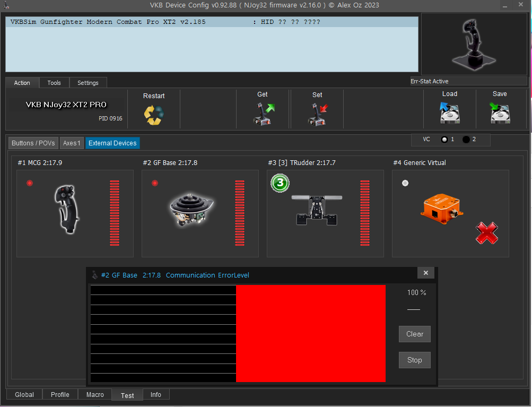Screen dimensions: 532x407
Task: Click the red error graph area
Action: [310, 333]
